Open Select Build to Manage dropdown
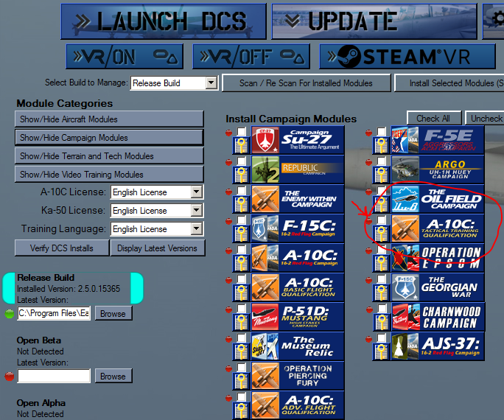This screenshot has height=420, width=504. click(x=211, y=83)
